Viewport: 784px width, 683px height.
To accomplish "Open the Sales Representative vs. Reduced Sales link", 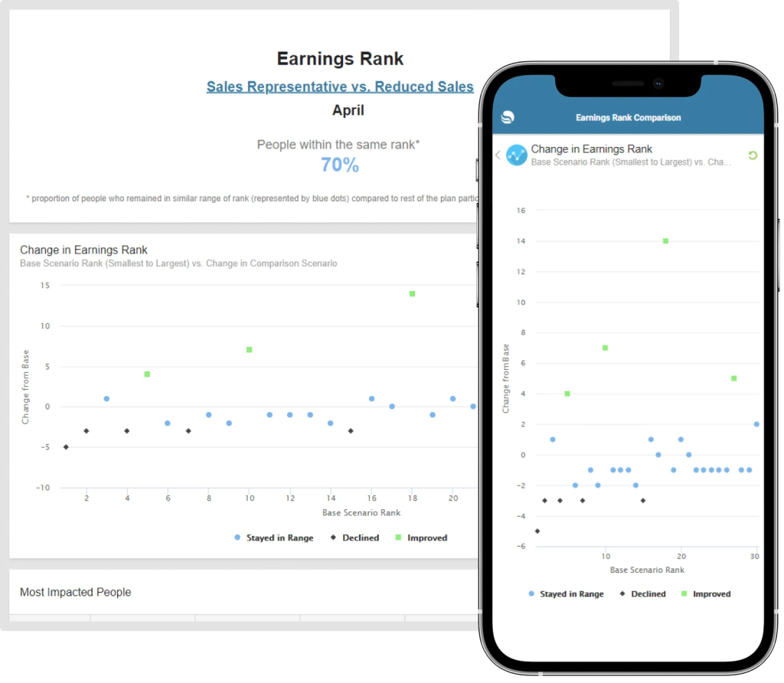I will click(x=340, y=87).
